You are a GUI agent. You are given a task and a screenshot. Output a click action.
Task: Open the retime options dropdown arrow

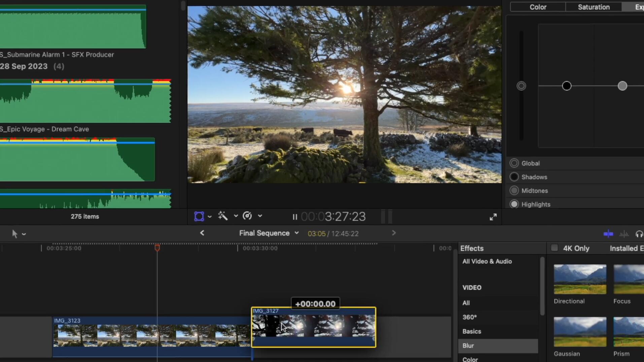(260, 216)
